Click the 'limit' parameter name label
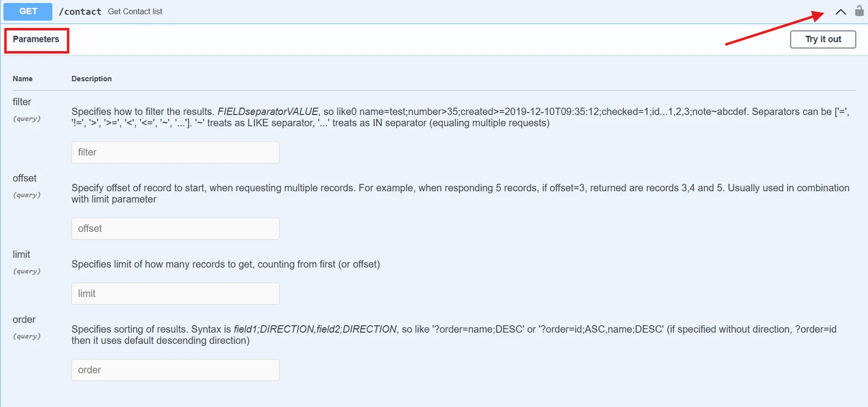Image resolution: width=868 pixels, height=407 pixels. pyautogui.click(x=21, y=255)
